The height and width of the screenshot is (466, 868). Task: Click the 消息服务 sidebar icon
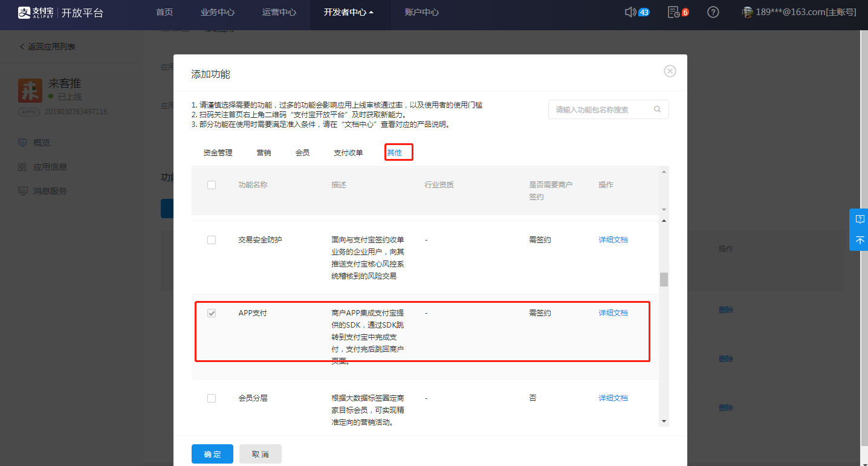point(22,191)
